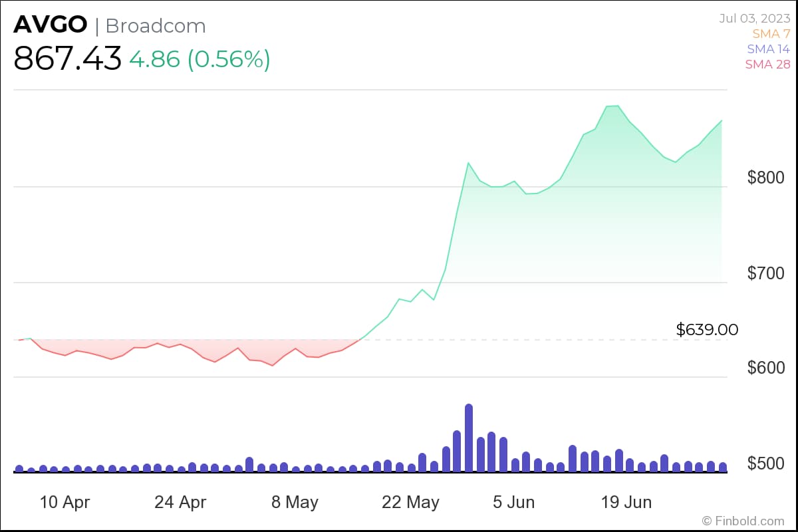Screen dimensions: 798x532
Task: Select the price value 867.43
Action: tap(68, 59)
